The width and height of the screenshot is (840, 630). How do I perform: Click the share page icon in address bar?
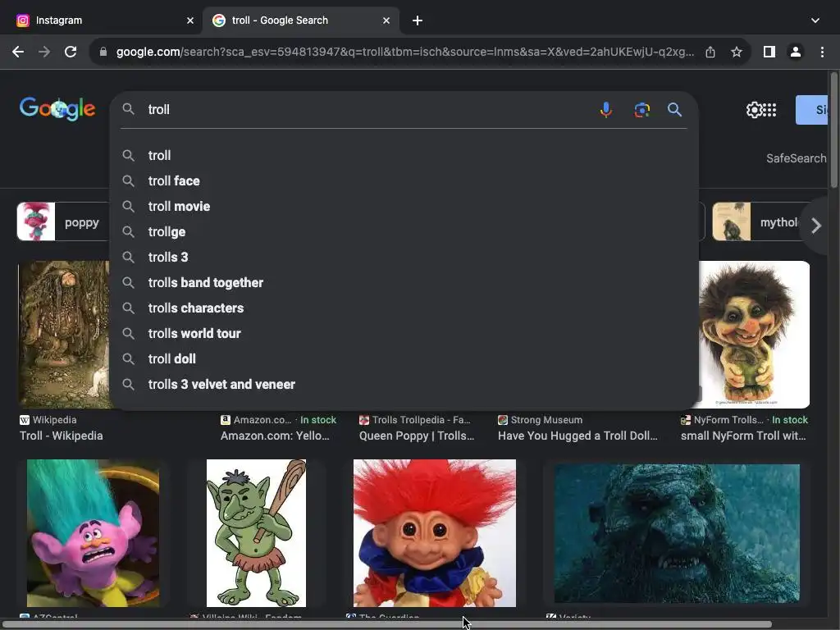tap(710, 52)
